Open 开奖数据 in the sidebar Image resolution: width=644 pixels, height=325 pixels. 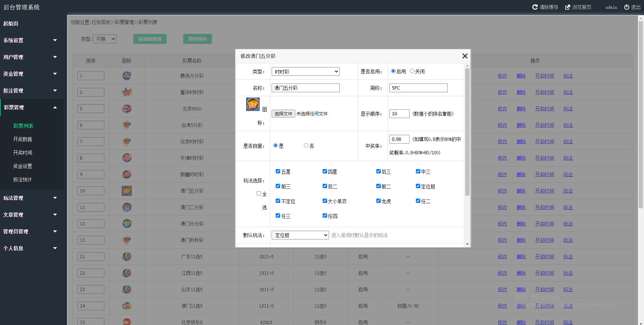pyautogui.click(x=22, y=139)
